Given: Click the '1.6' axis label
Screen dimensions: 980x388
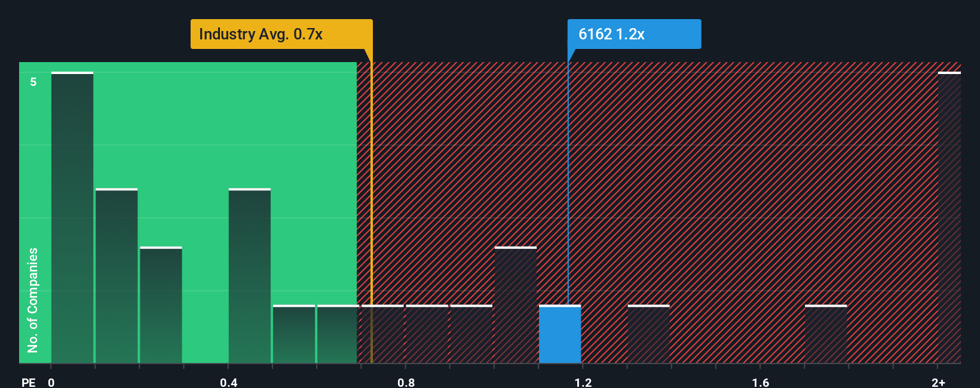Looking at the screenshot, I should 760,382.
